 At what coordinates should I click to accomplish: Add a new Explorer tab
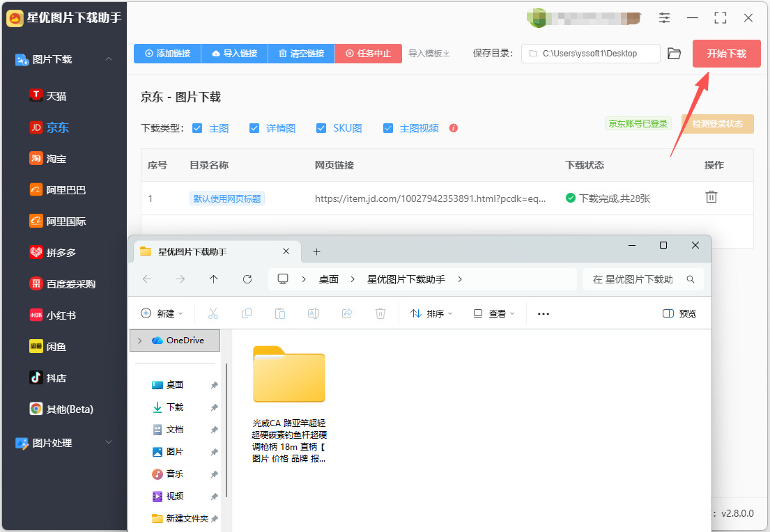tap(317, 252)
